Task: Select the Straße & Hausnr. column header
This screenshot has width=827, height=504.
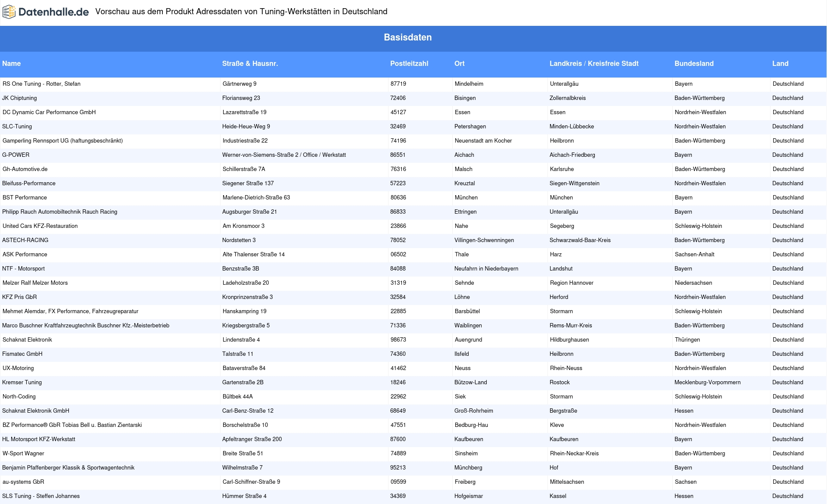Action: pos(250,64)
